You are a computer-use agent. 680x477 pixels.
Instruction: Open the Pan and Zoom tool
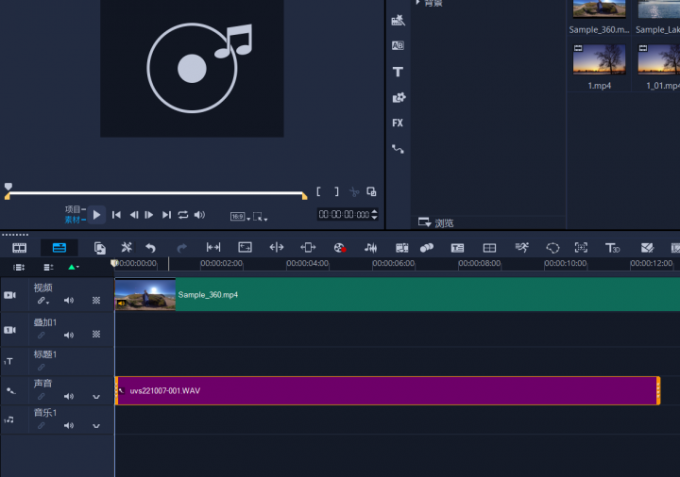click(581, 248)
